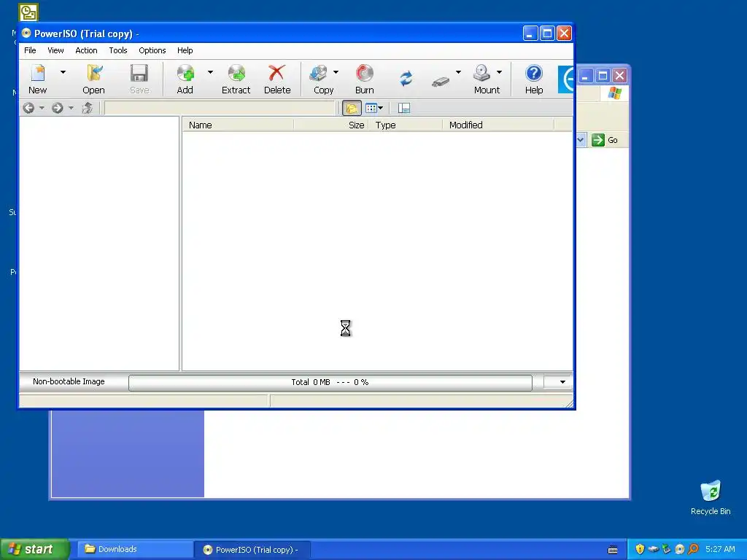Open the Windows Start menu
Viewport: 747px width, 560px height.
click(x=34, y=549)
